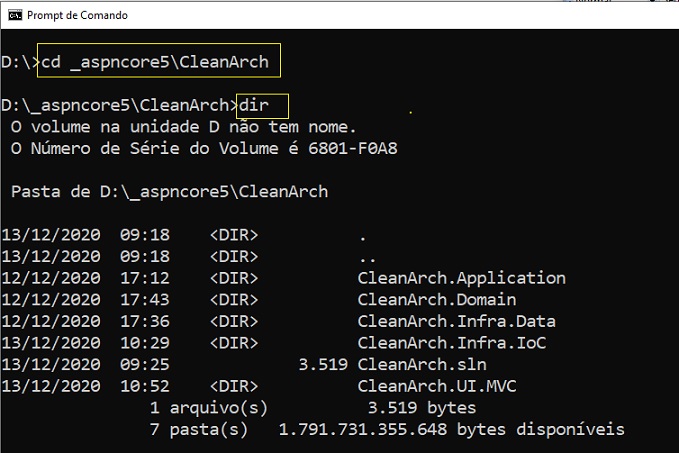Click the double dot parent directory entry
The image size is (679, 453).
pos(368,259)
